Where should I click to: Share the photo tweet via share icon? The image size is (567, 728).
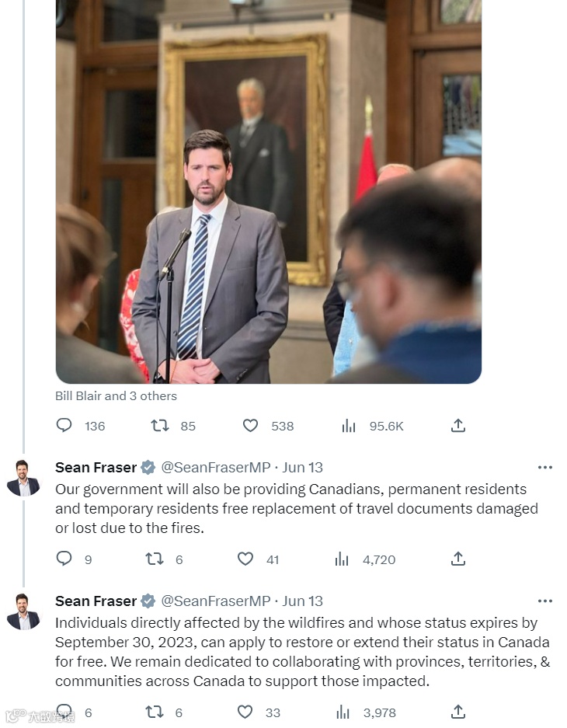[x=458, y=425]
